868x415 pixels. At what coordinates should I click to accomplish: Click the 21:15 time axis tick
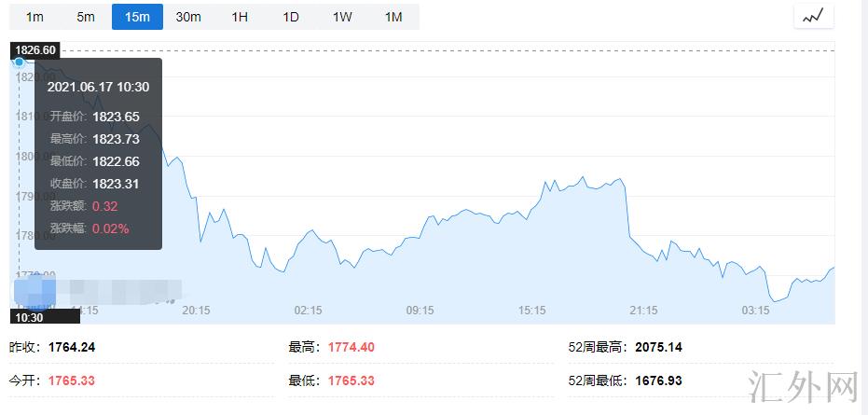point(643,311)
